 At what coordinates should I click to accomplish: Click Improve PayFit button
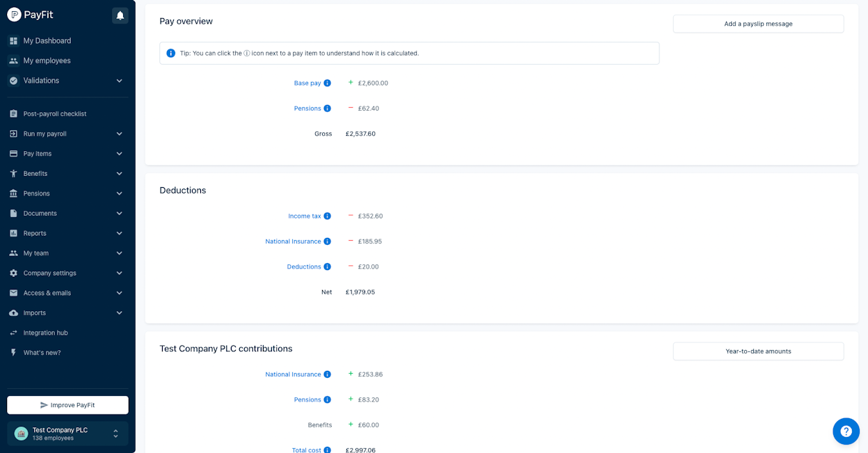point(67,405)
